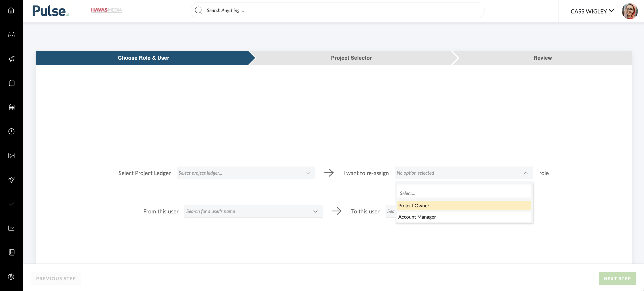644x291 pixels.
Task: Choose Project Owner role option
Action: coord(464,205)
